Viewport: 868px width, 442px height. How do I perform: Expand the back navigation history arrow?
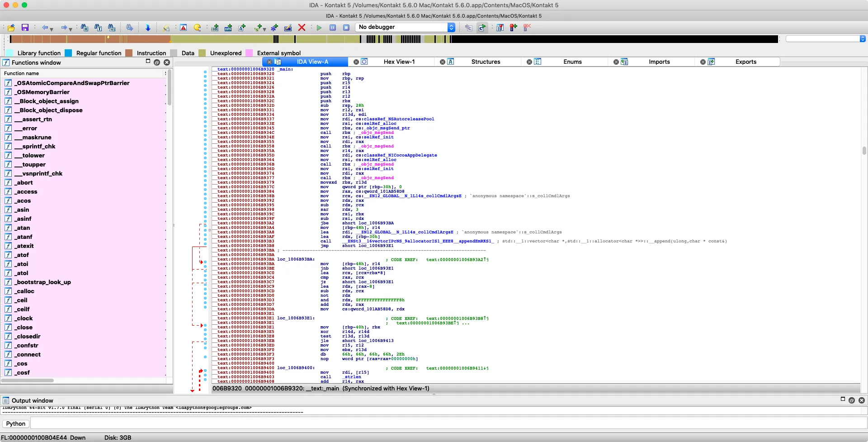(x=52, y=29)
